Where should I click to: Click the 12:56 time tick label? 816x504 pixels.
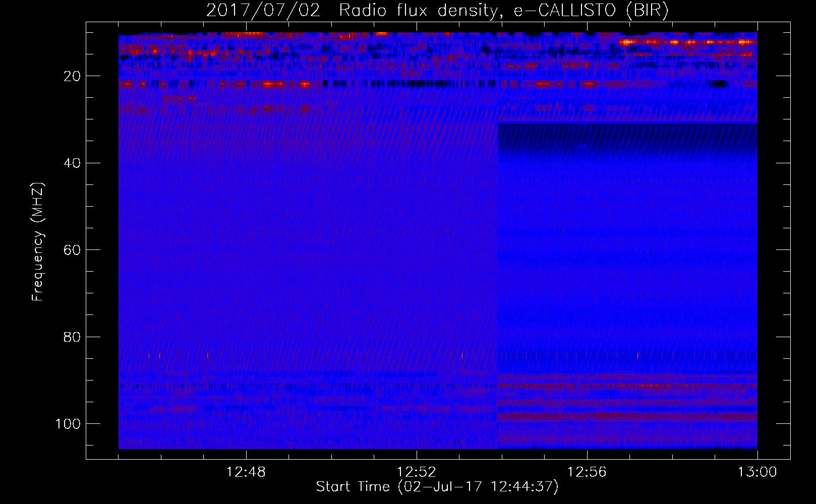tap(587, 472)
